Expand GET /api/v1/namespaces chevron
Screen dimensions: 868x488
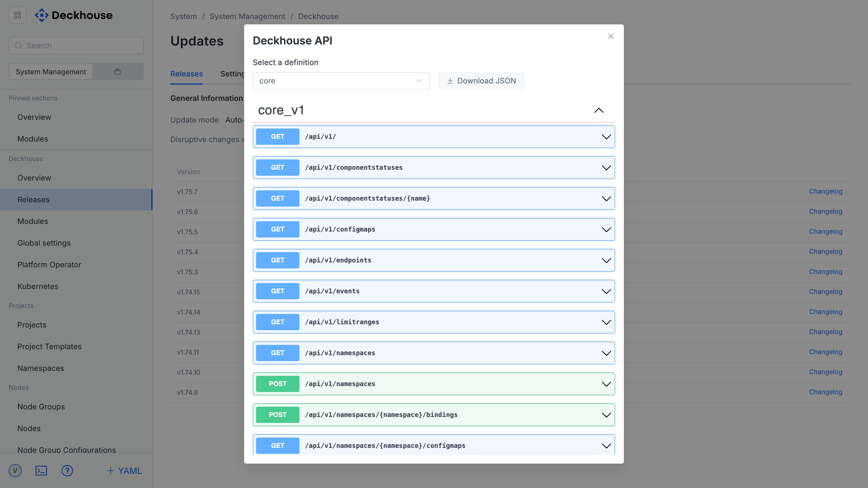point(606,353)
